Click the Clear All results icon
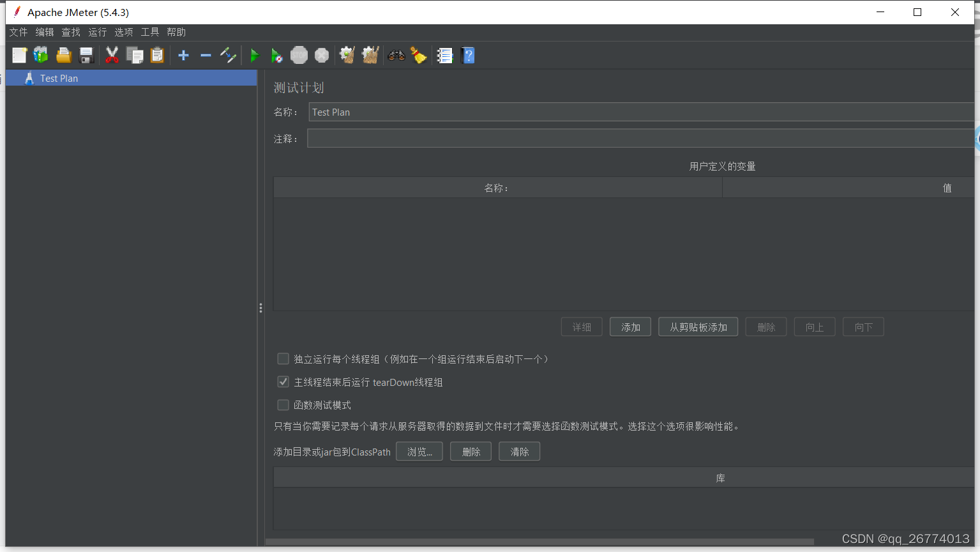The width and height of the screenshot is (980, 552). coord(370,56)
